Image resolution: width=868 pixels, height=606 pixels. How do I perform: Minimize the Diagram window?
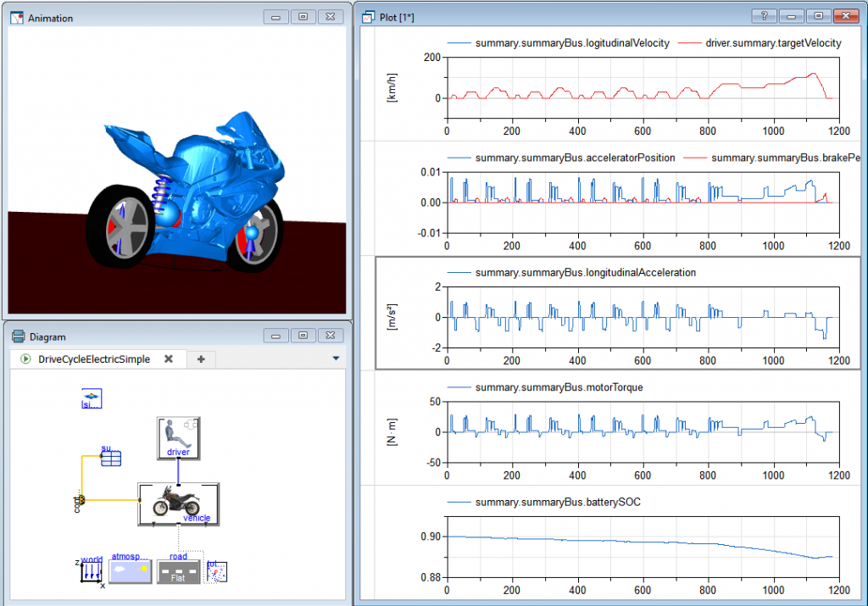coord(275,336)
